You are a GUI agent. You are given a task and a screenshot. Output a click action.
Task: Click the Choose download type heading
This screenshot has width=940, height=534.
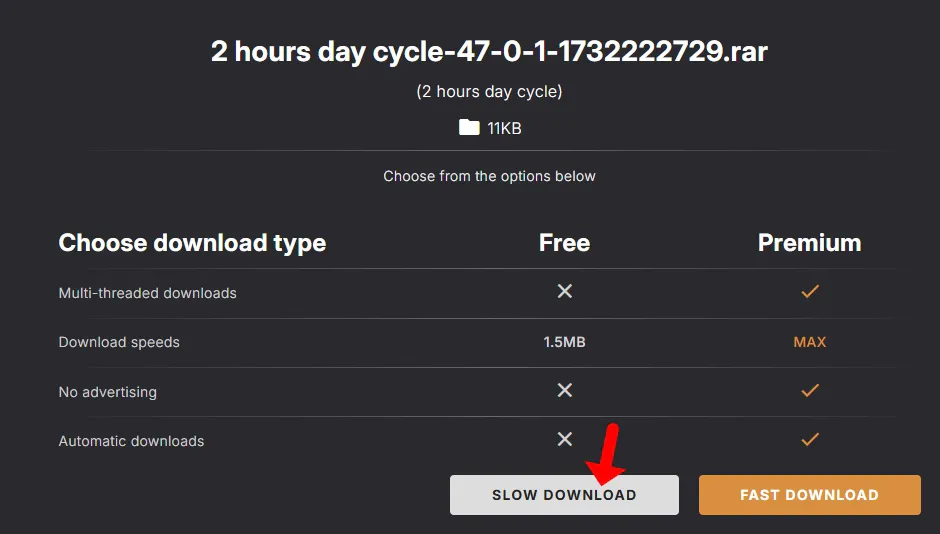tap(192, 243)
